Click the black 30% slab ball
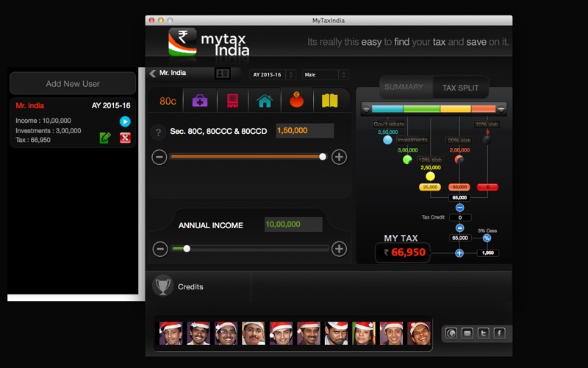The width and height of the screenshot is (588, 368). click(x=487, y=140)
